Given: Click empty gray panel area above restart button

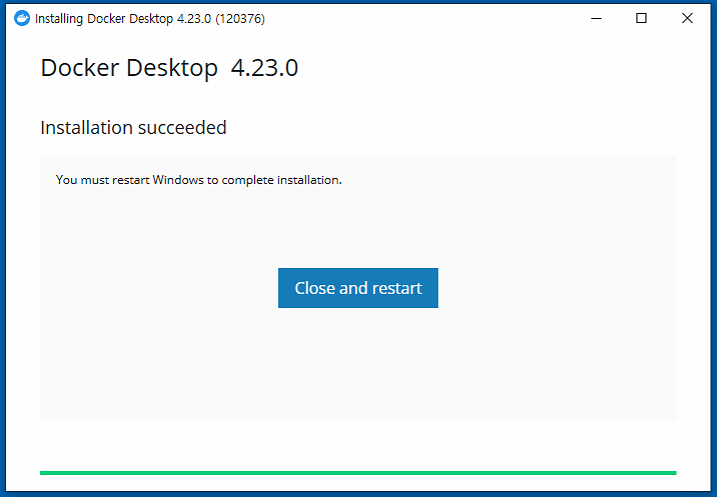Looking at the screenshot, I should coord(358,225).
